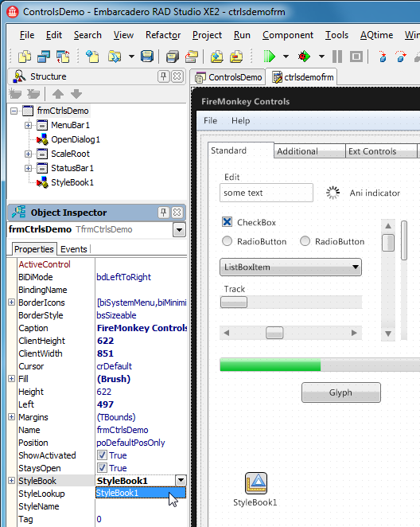
Task: Toggle the ShowActivated True checkbox
Action: 102,455
